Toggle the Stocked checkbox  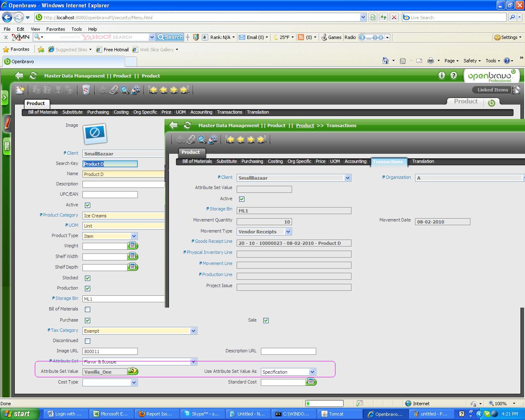87,278
